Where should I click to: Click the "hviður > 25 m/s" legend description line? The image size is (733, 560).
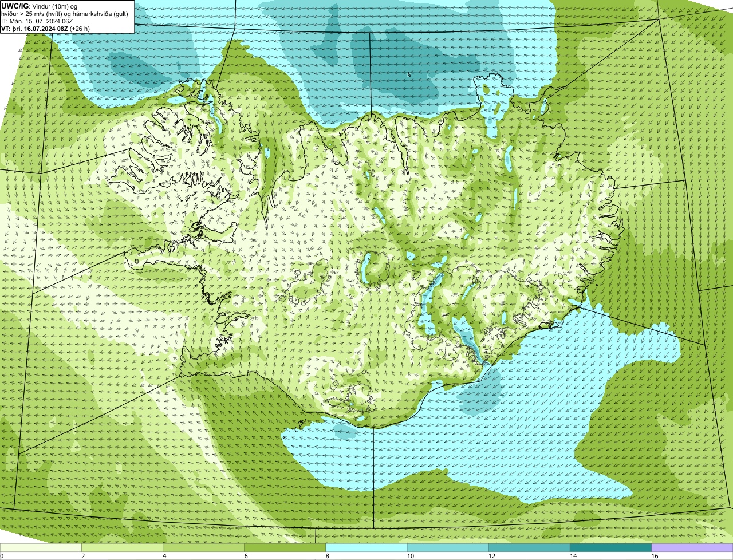pyautogui.click(x=65, y=14)
